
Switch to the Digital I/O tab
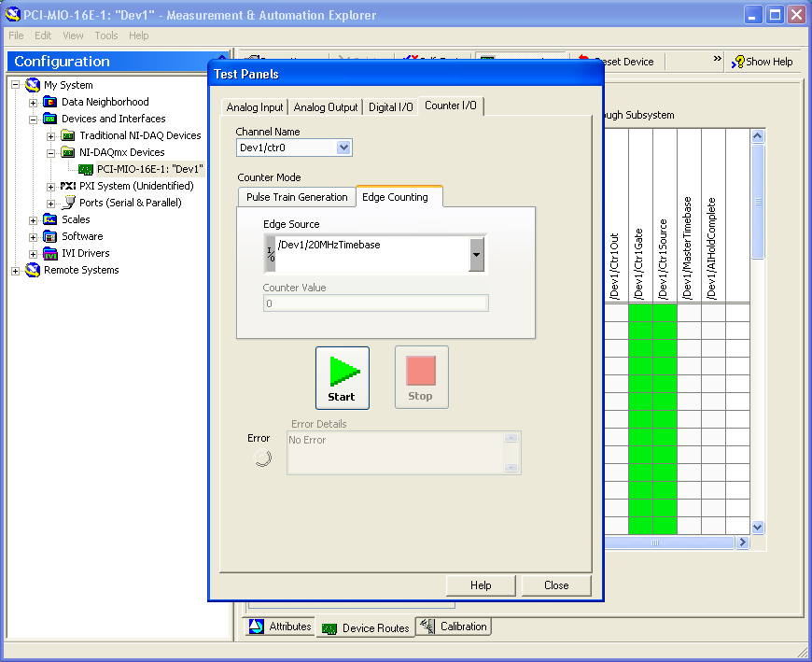pos(390,107)
